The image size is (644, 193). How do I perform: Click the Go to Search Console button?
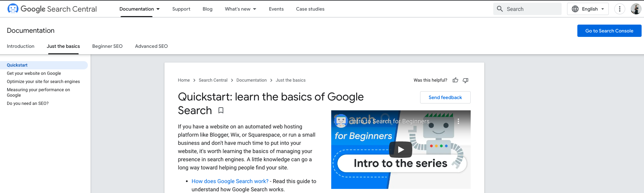pyautogui.click(x=609, y=31)
